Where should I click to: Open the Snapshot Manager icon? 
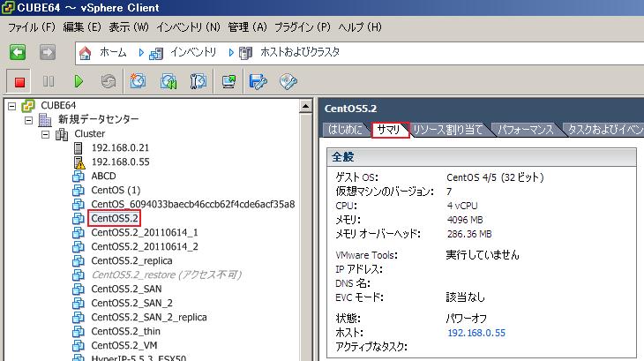198,81
